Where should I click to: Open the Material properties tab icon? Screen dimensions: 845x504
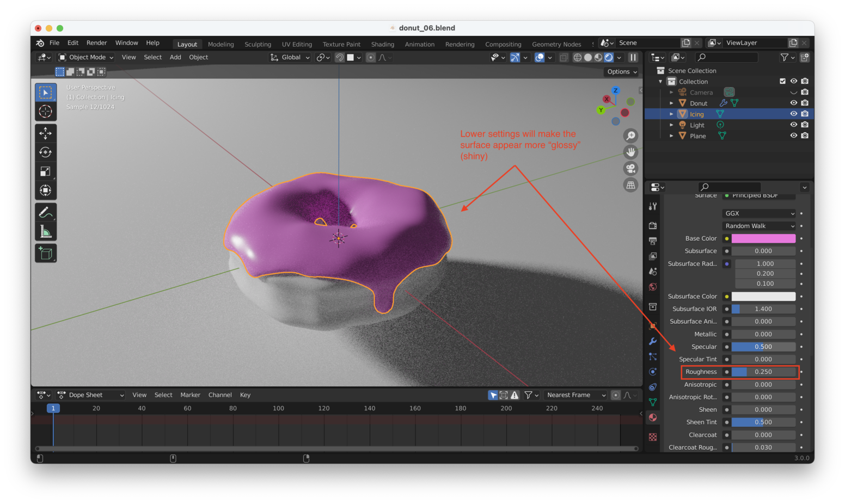653,417
